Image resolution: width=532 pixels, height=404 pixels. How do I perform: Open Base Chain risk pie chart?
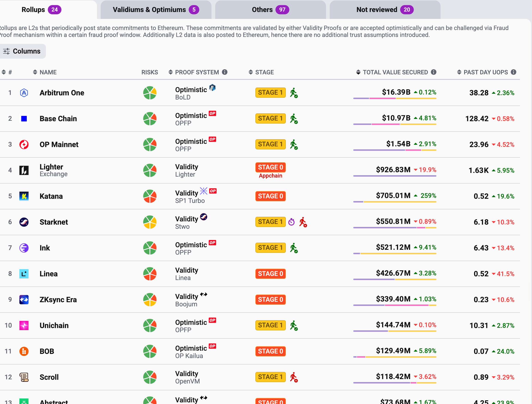point(150,119)
